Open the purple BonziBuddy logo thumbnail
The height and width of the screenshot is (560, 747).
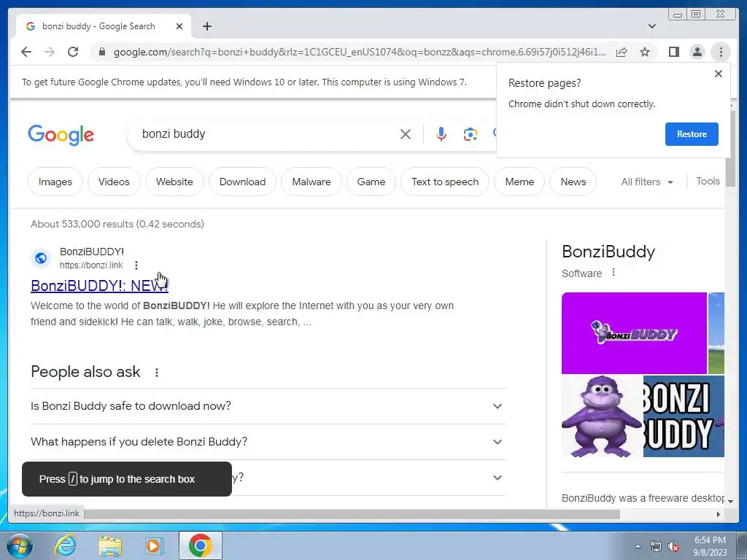(x=634, y=332)
